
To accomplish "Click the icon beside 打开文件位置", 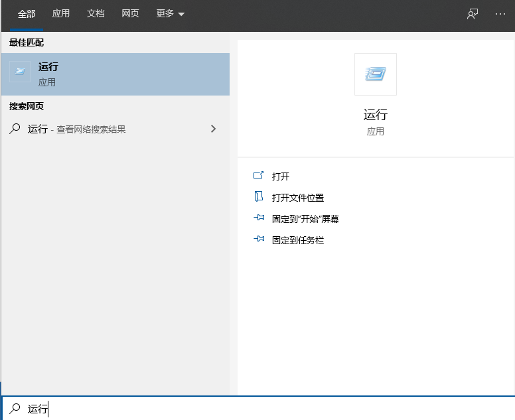I will pos(259,197).
